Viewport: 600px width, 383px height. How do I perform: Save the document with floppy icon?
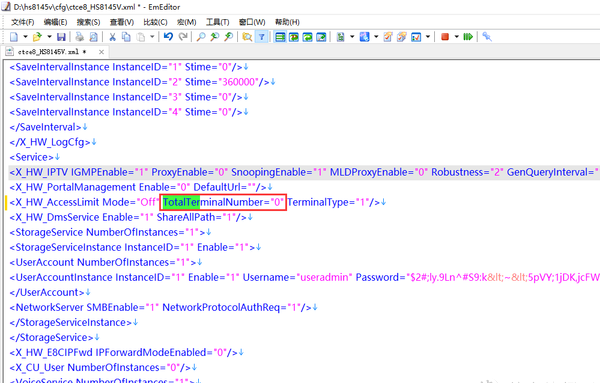(x=61, y=37)
